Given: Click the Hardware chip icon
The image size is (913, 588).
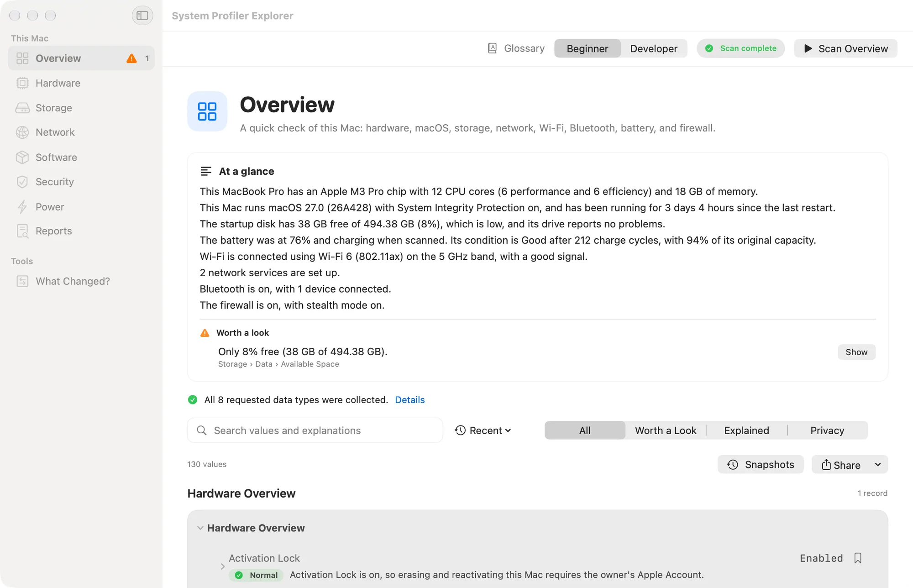Looking at the screenshot, I should [22, 83].
